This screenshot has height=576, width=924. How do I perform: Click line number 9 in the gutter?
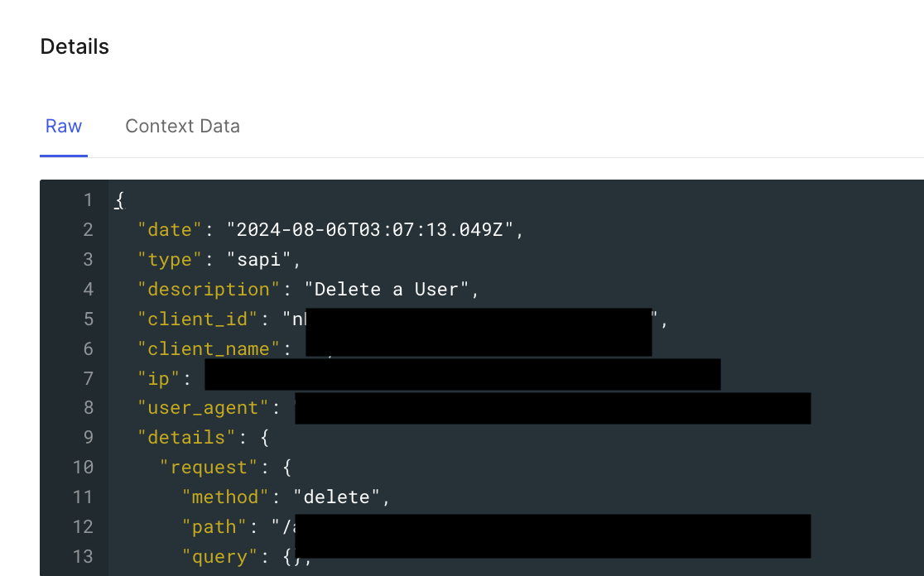[x=88, y=437]
